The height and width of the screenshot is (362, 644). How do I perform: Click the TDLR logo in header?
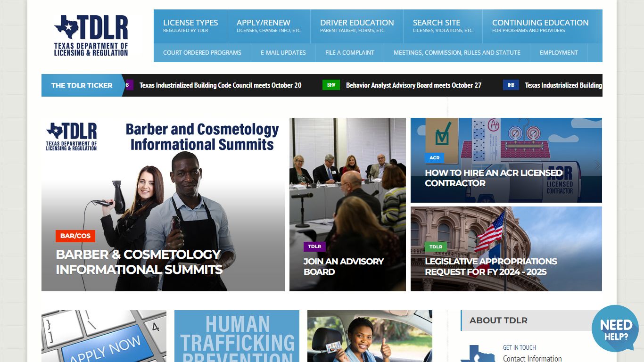tap(91, 36)
